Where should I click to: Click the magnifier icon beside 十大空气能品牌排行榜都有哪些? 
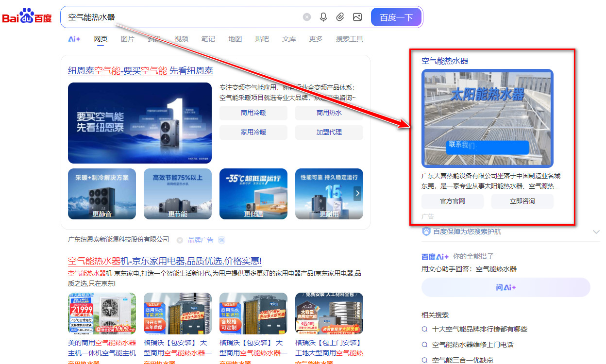[x=425, y=330]
